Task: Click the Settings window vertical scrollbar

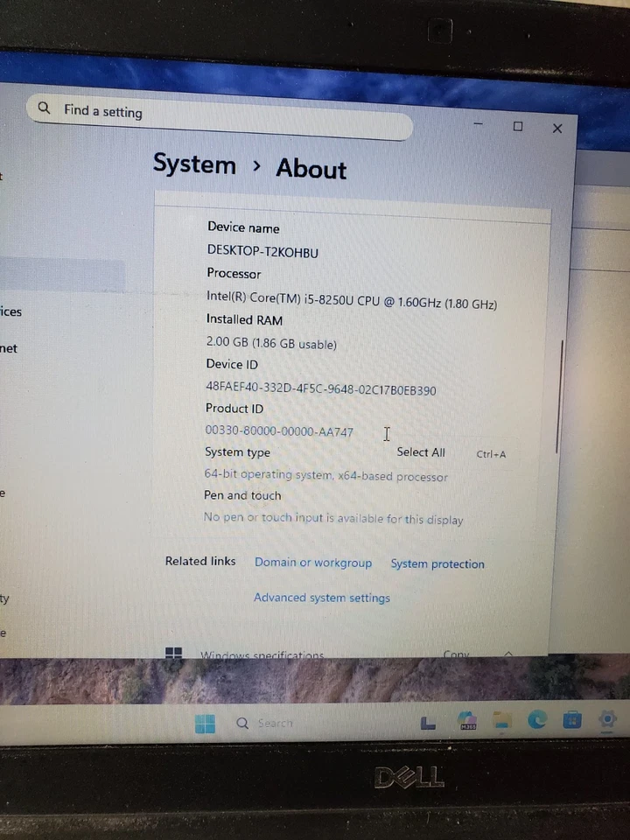Action: (560, 396)
